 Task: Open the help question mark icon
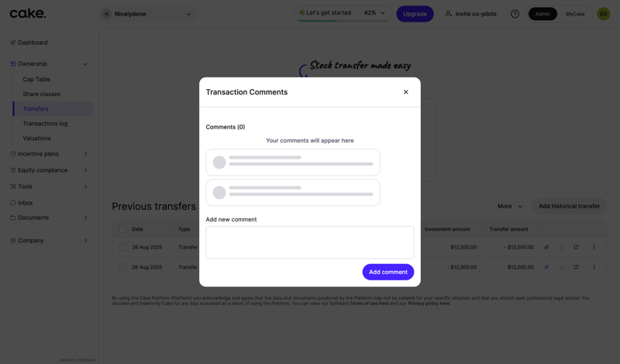pyautogui.click(x=515, y=14)
